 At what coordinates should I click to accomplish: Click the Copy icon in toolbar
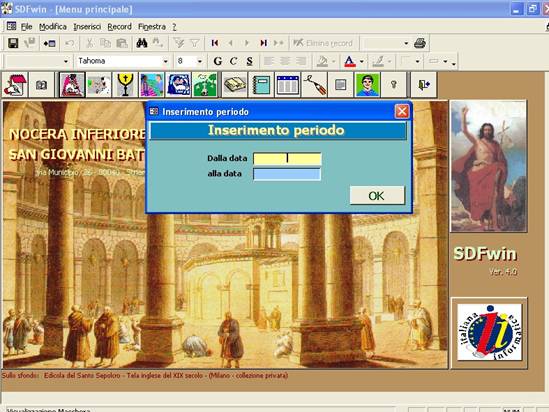tap(105, 43)
